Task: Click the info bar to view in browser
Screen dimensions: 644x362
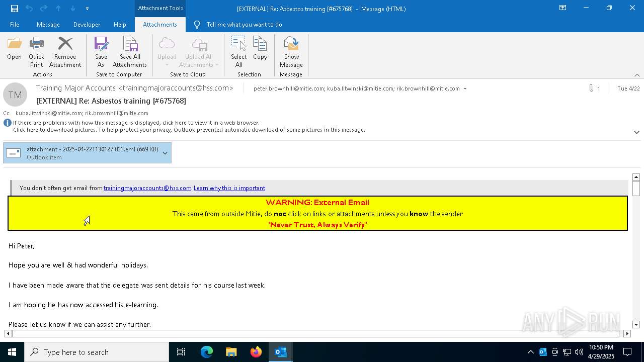Action: pos(136,123)
